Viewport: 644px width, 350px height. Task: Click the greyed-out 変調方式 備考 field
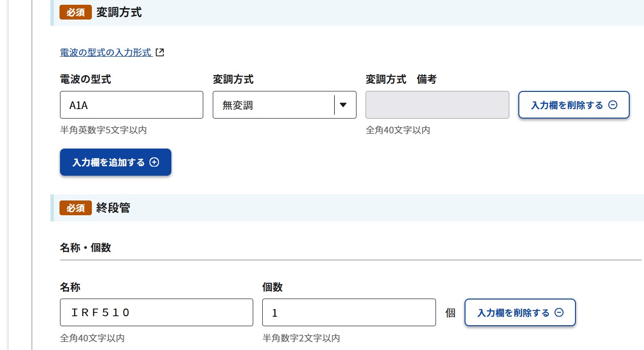coord(437,105)
